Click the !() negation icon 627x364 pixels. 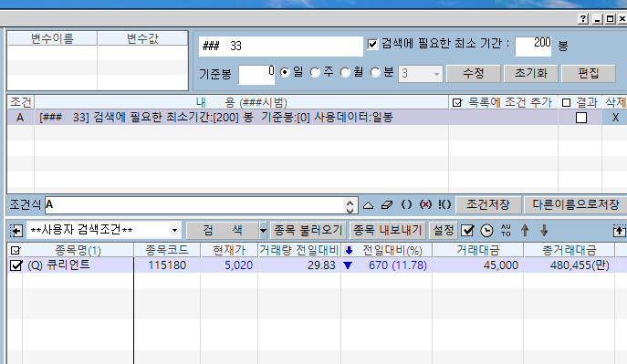pos(444,204)
